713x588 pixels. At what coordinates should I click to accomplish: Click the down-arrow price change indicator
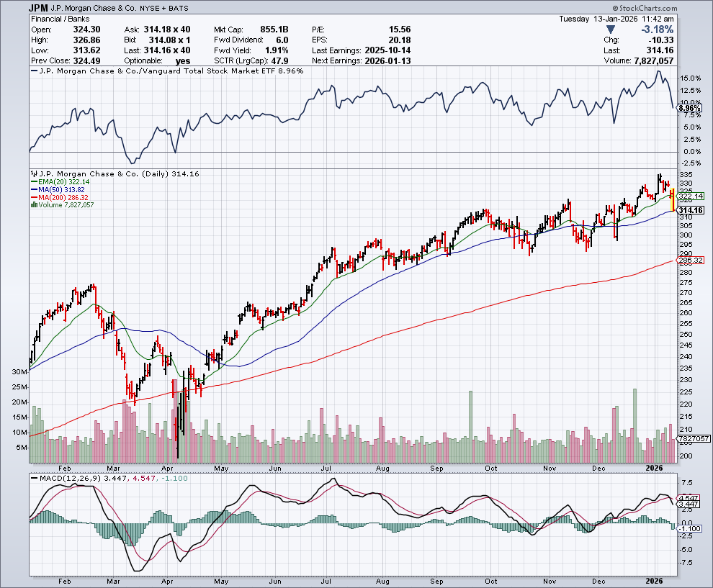tap(611, 30)
